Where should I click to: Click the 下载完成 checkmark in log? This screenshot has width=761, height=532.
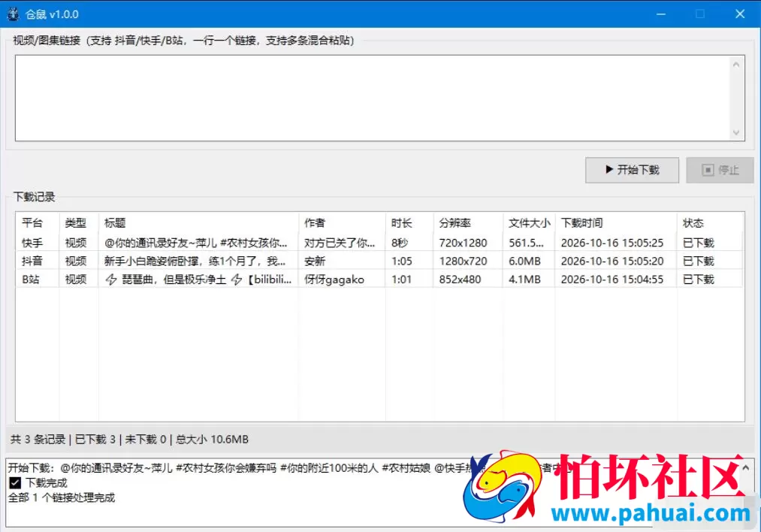[15, 483]
